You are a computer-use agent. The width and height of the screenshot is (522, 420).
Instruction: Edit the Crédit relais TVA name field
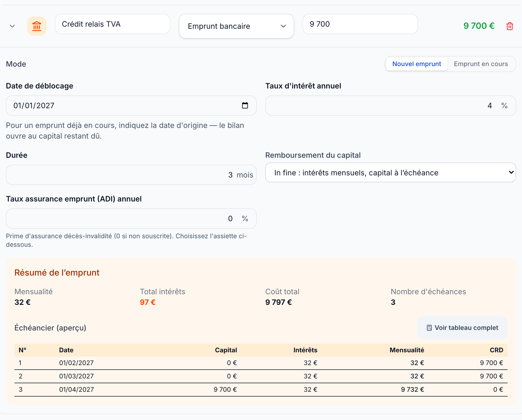click(x=113, y=24)
